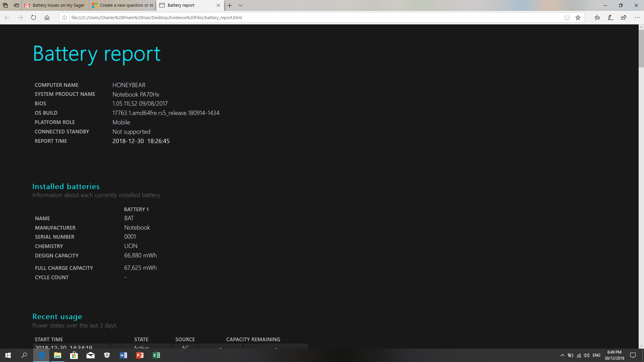Click the set tabs aside icon

[16, 5]
